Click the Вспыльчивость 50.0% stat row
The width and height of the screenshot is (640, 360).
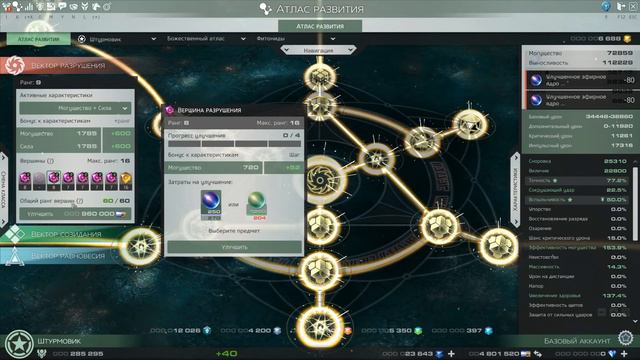[x=578, y=200]
